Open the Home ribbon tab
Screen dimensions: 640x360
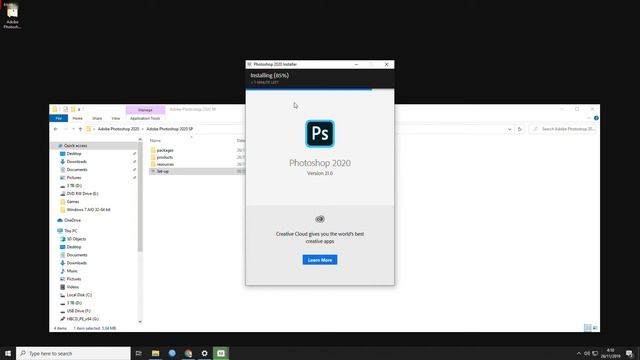coord(78,118)
